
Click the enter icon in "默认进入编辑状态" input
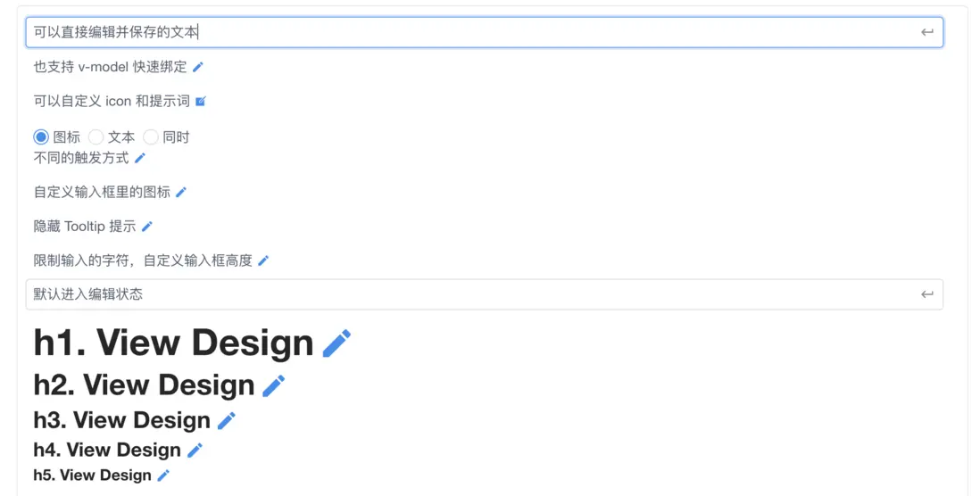[x=927, y=294]
